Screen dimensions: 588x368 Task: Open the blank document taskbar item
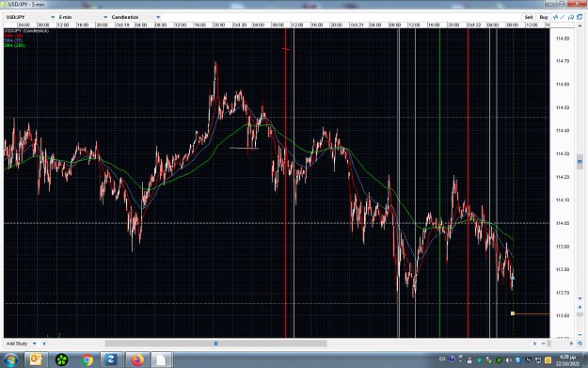(x=161, y=360)
